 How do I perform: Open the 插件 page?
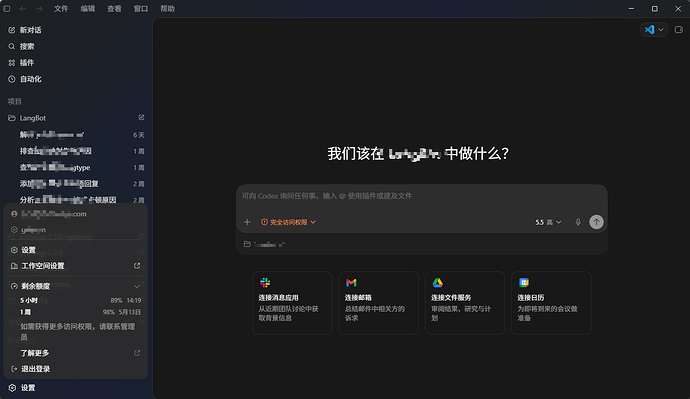tap(76, 62)
